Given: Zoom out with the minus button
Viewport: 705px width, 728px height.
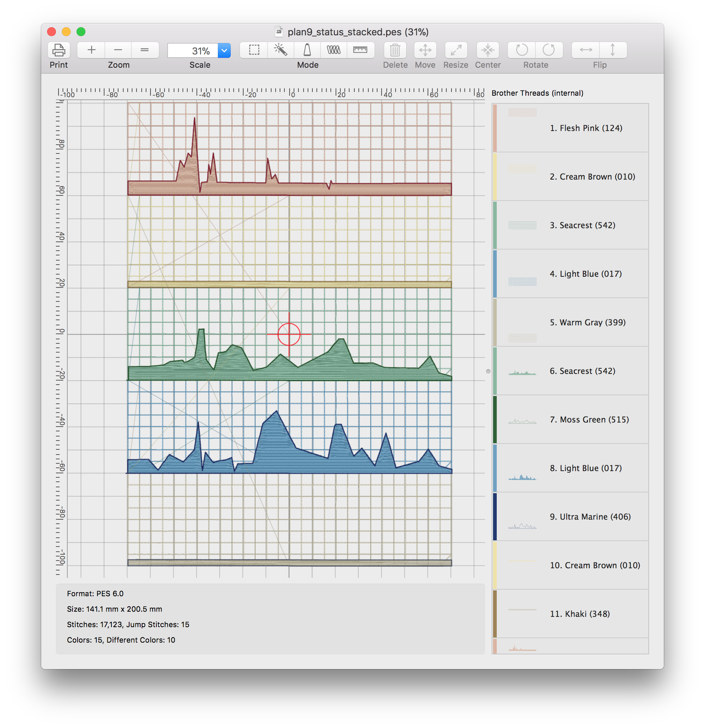Looking at the screenshot, I should point(118,50).
